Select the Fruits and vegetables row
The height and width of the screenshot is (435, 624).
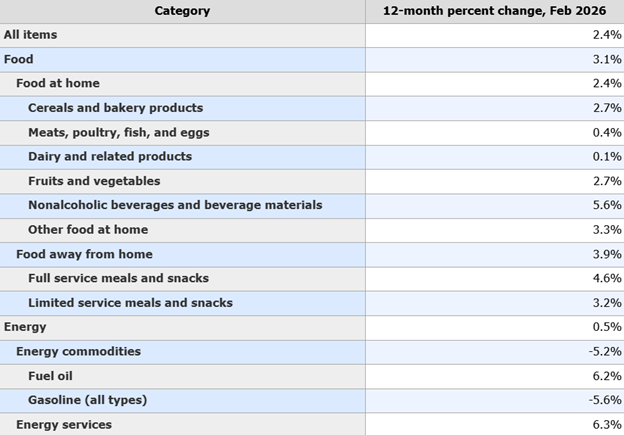point(312,181)
